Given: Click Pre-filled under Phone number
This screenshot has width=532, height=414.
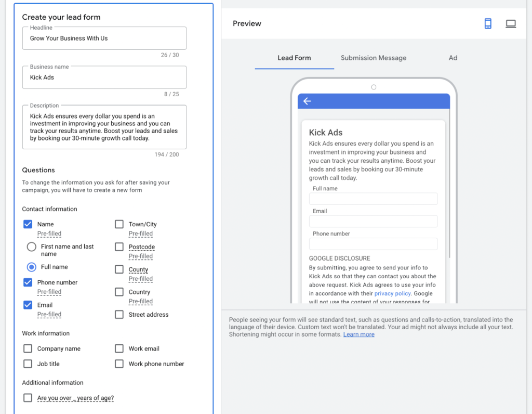Looking at the screenshot, I should [49, 292].
